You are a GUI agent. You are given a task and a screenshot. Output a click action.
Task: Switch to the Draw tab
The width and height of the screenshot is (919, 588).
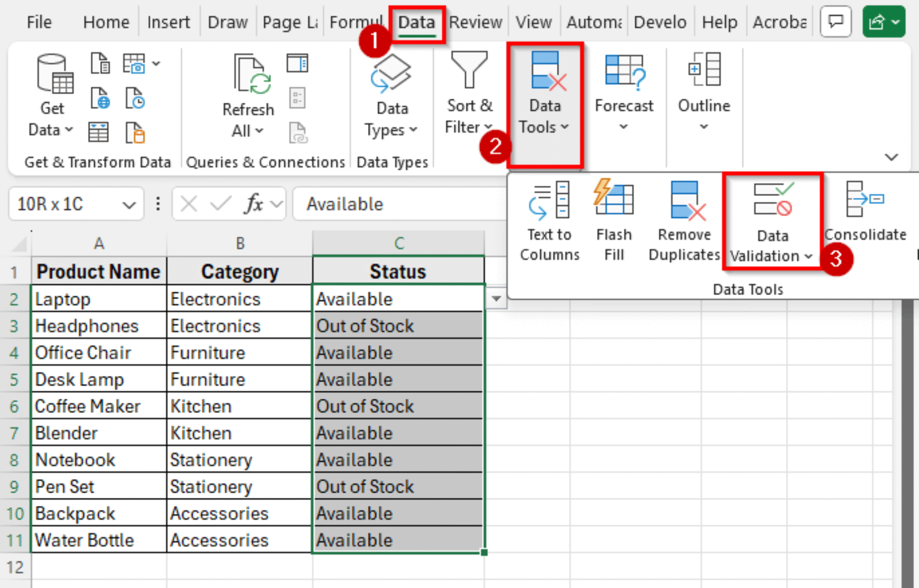[228, 22]
